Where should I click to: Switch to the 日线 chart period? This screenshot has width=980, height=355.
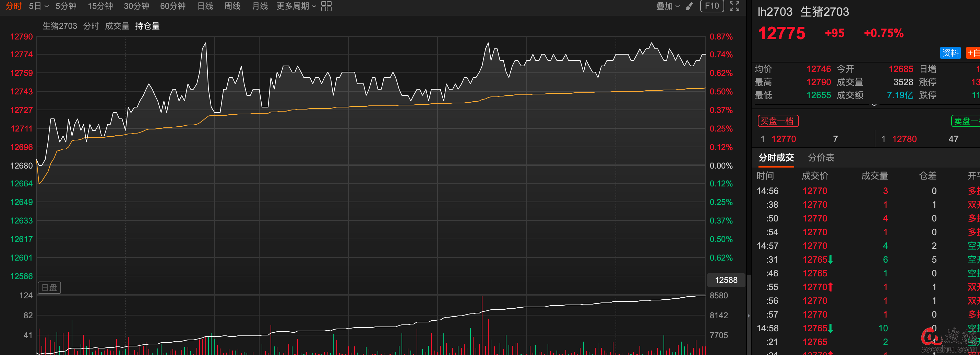click(205, 6)
